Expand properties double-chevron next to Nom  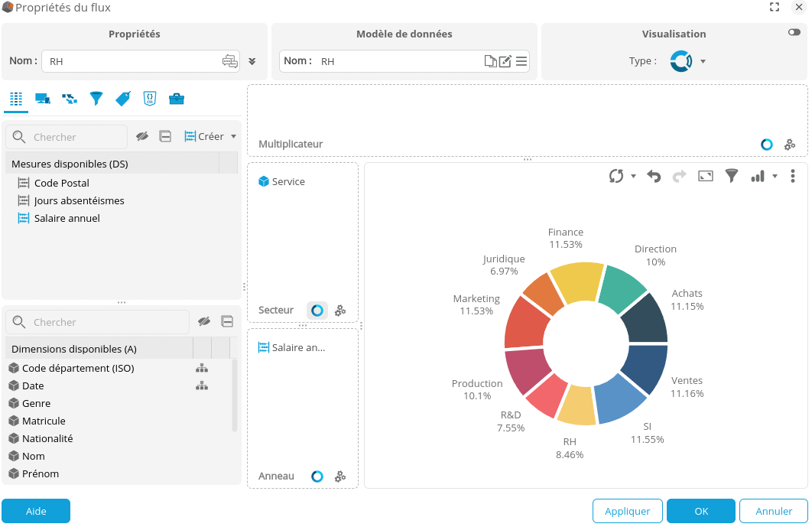point(252,61)
